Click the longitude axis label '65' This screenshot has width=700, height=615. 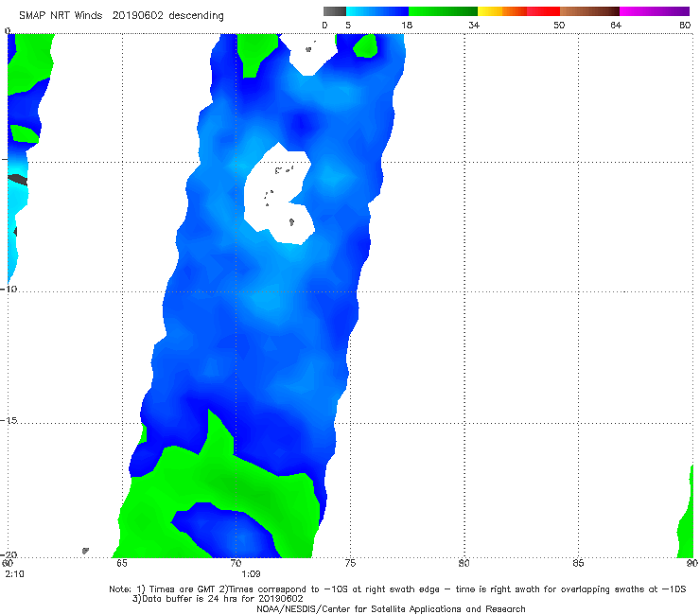[122, 563]
